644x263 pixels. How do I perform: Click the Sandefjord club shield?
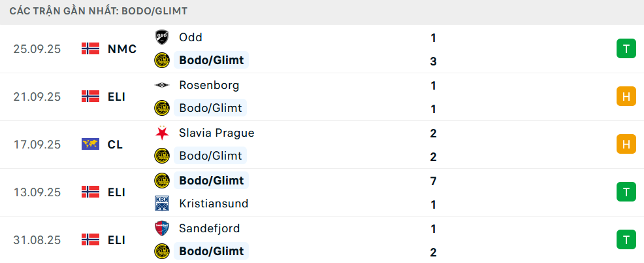[x=161, y=228]
